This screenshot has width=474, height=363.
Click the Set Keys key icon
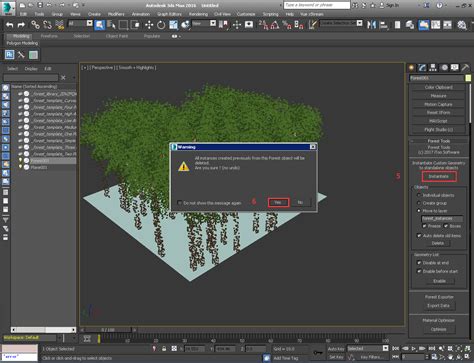(318, 352)
